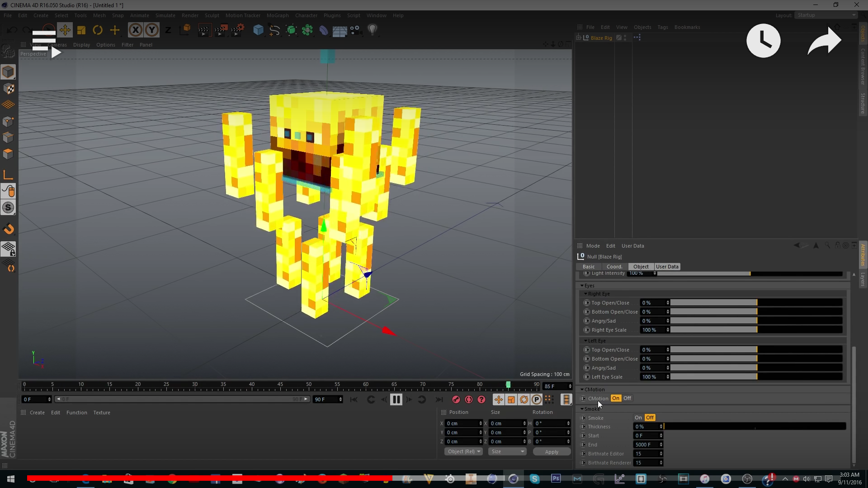Click the current frame 85 F field
This screenshot has width=868, height=488.
click(557, 386)
